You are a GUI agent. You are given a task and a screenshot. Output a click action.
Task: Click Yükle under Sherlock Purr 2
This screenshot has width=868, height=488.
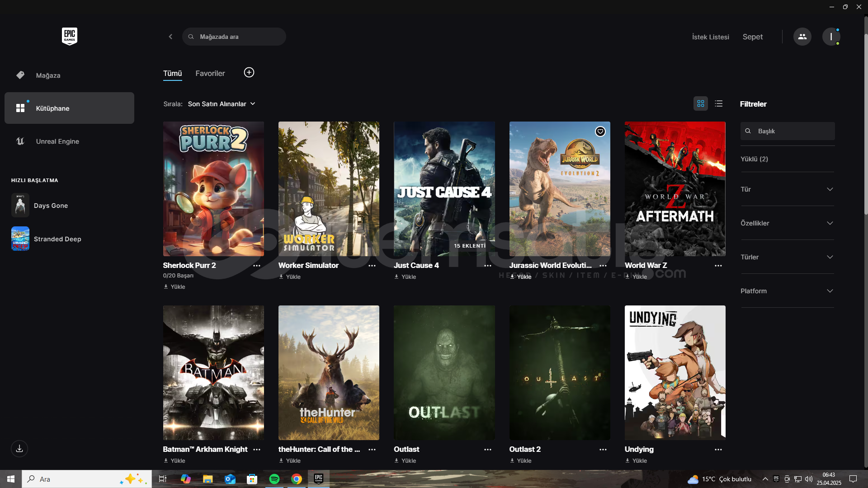click(175, 287)
